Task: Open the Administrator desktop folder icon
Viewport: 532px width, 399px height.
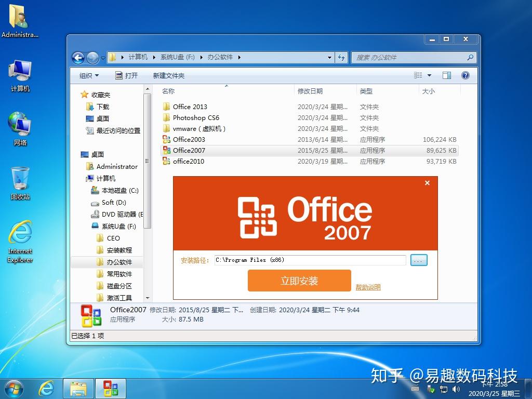Action: click(19, 20)
